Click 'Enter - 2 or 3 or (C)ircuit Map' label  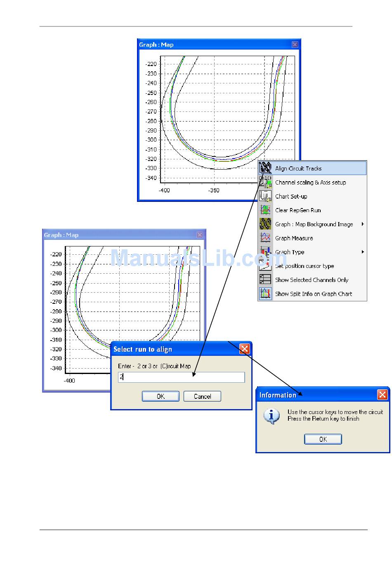click(154, 366)
